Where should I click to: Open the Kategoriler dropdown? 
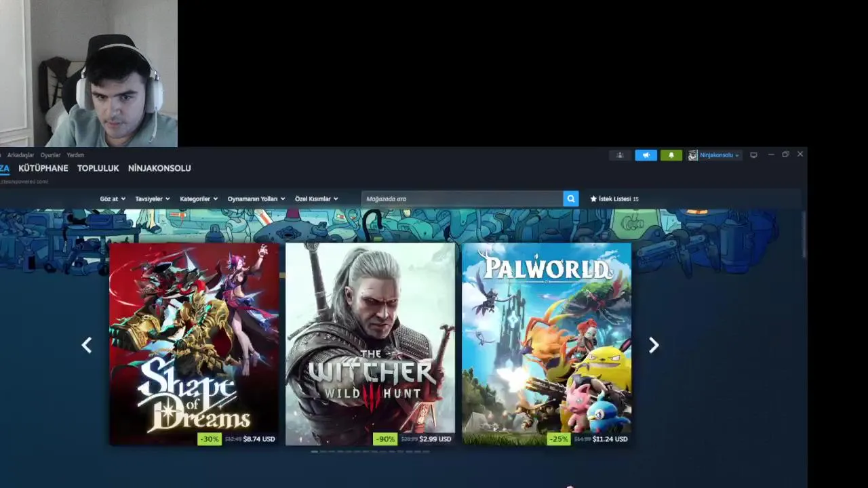[199, 199]
